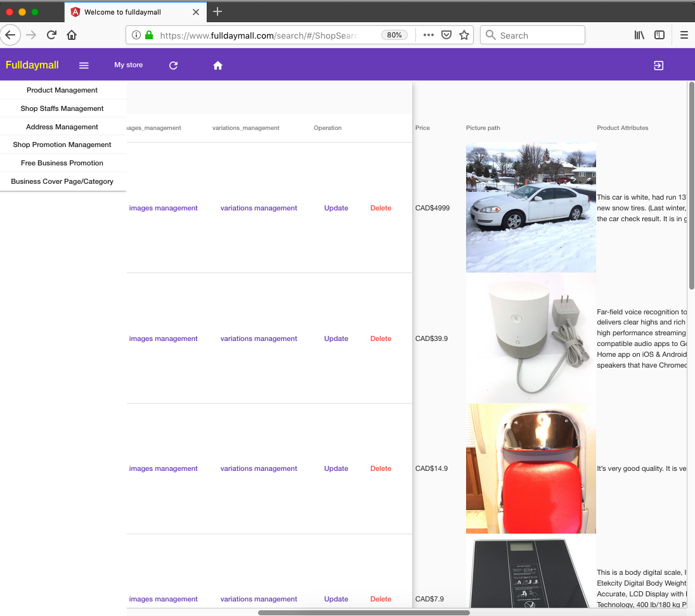Open the Firefox application menu
This screenshot has width=695, height=616.
pos(684,35)
